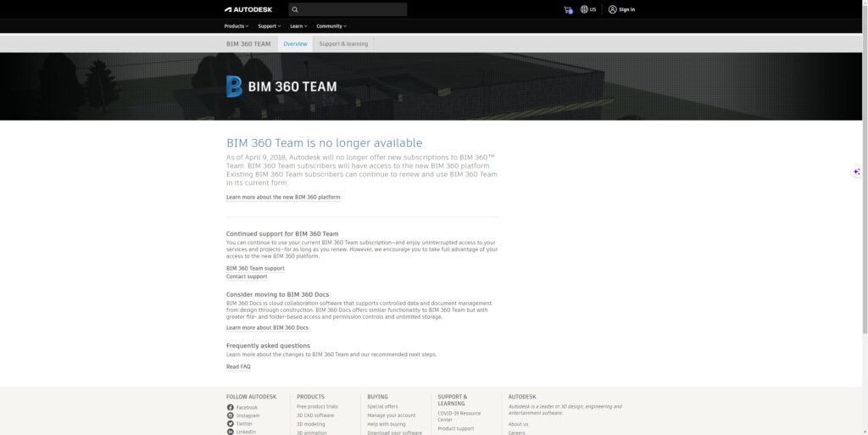Expand the Learn menu
The height and width of the screenshot is (435, 868).
pyautogui.click(x=299, y=26)
